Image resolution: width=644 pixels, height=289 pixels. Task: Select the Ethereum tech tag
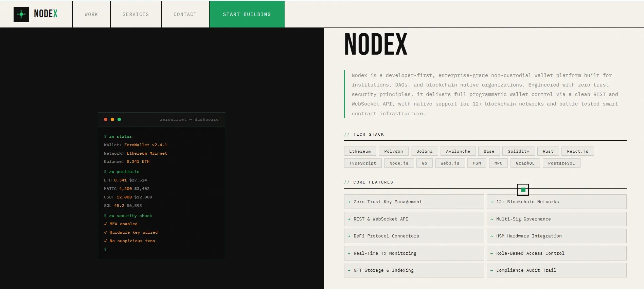coord(360,151)
